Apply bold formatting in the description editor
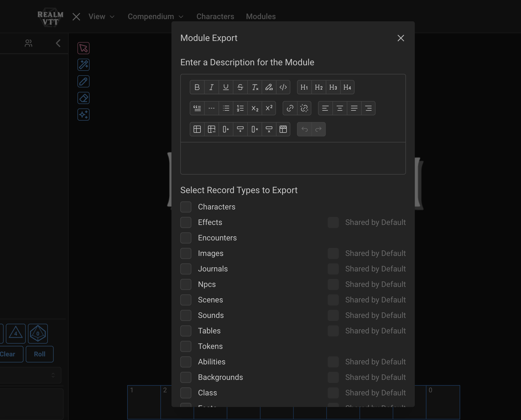 197,87
